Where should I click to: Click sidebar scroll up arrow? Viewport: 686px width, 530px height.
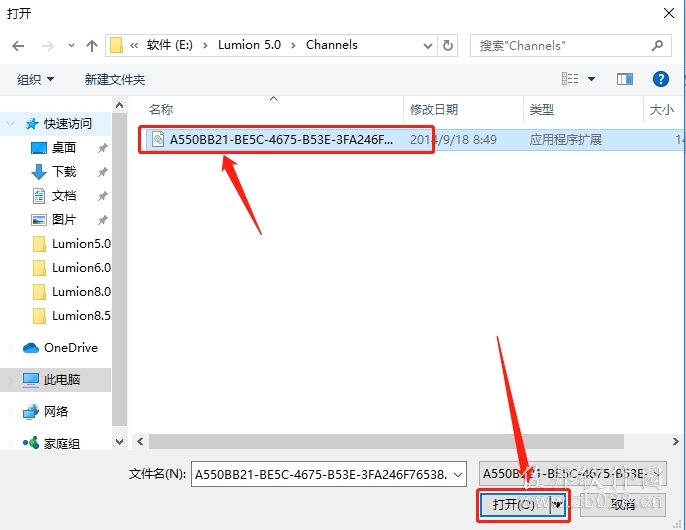tap(119, 105)
